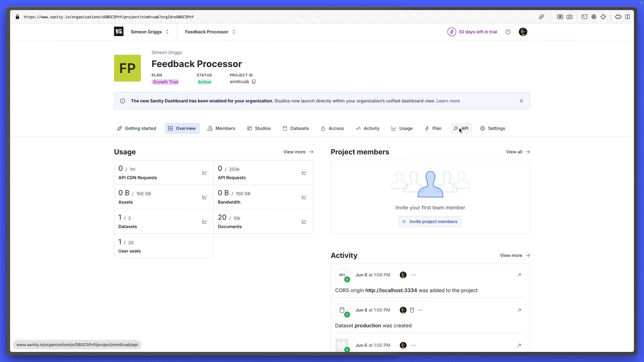Viewport: 644px width, 362px height.
Task: Click 30 days left in trial
Action: (x=478, y=32)
